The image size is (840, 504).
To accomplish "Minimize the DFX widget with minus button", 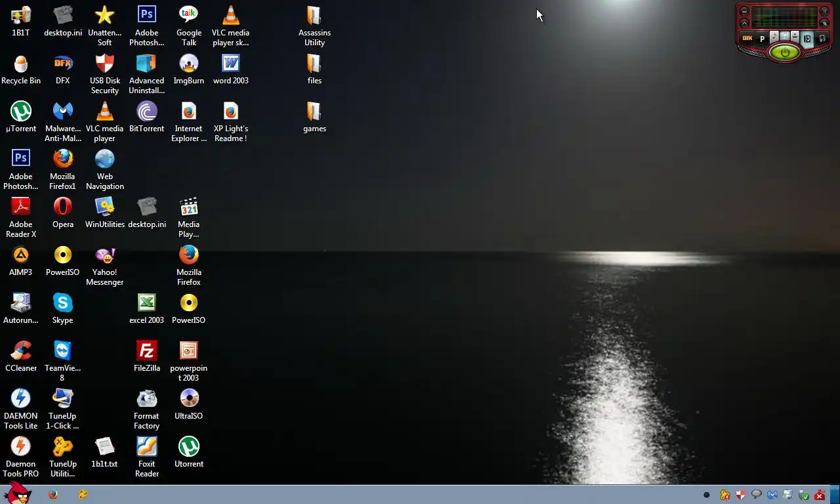I will point(744,11).
